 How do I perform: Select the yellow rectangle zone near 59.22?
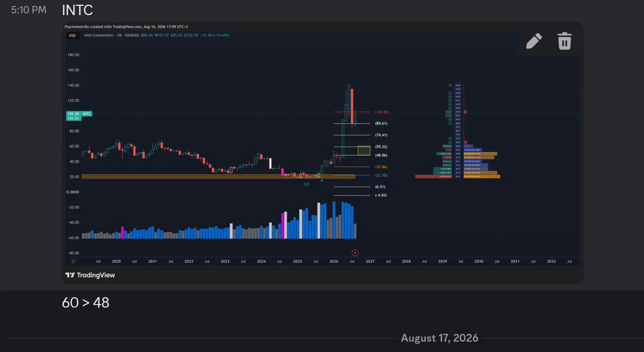[364, 150]
